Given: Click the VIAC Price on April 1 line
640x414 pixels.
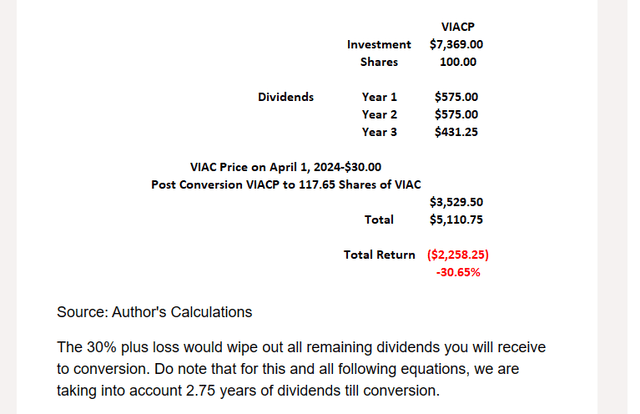Looking at the screenshot, I should click(x=285, y=167).
